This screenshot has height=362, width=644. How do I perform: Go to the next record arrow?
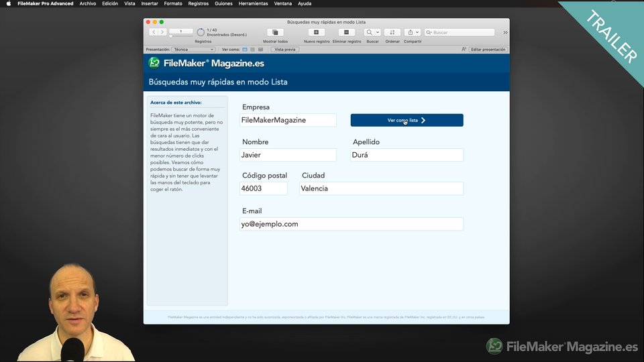(162, 32)
